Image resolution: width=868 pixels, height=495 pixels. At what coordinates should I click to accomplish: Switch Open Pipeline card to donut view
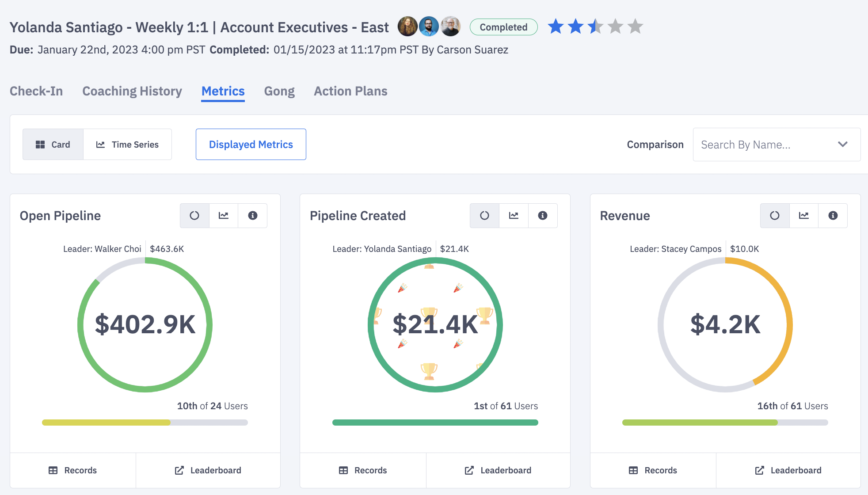pyautogui.click(x=194, y=216)
